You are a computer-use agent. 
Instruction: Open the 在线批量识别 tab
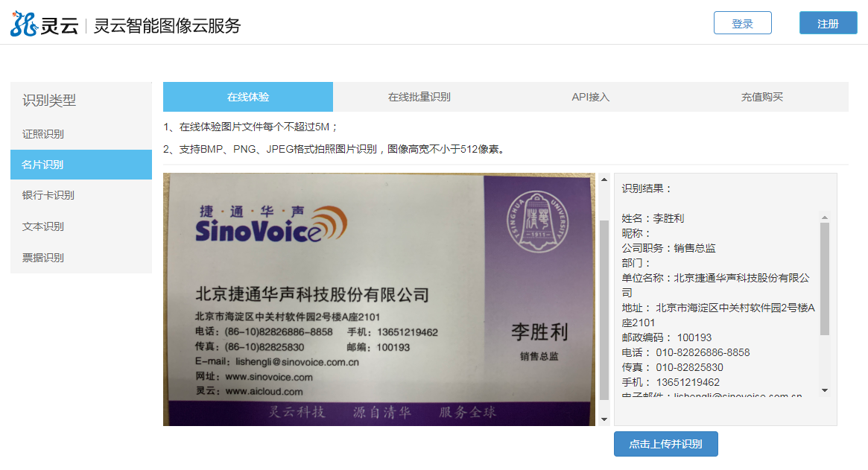click(x=419, y=97)
